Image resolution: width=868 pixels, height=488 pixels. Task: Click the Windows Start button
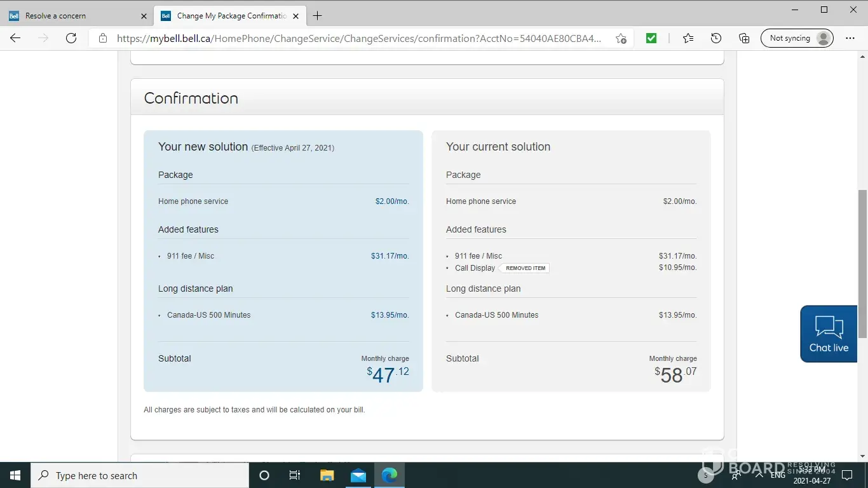click(x=15, y=475)
